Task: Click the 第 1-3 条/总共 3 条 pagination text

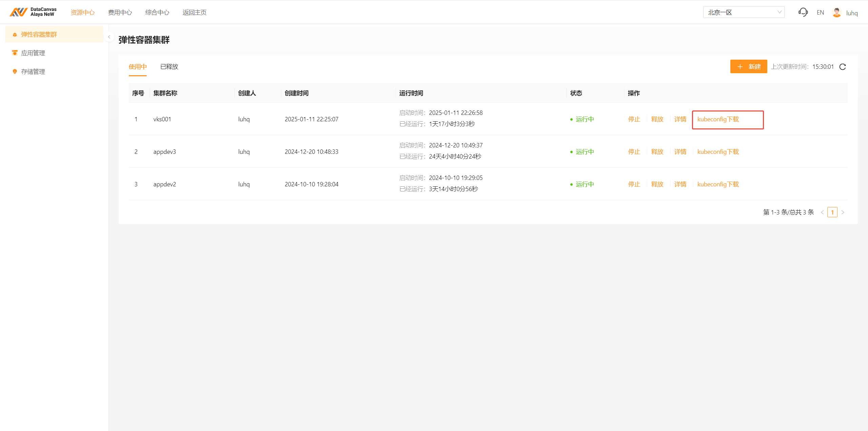Action: pyautogui.click(x=789, y=212)
